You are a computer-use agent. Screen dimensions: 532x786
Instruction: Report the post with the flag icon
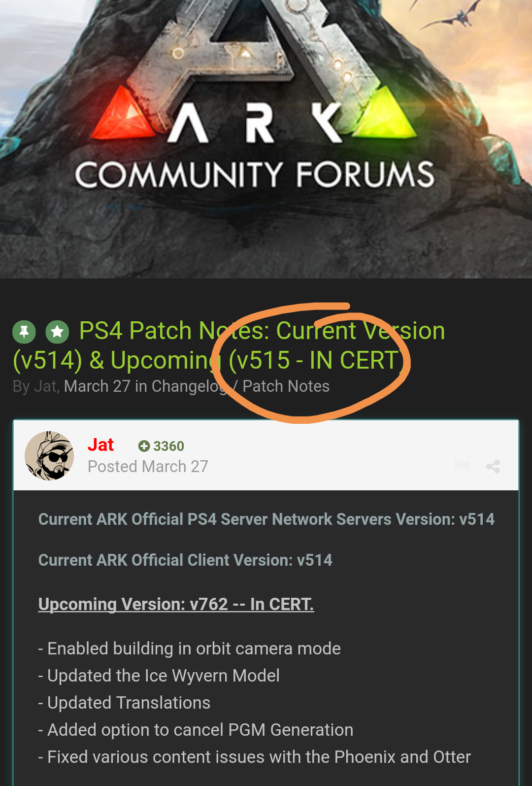point(462,466)
